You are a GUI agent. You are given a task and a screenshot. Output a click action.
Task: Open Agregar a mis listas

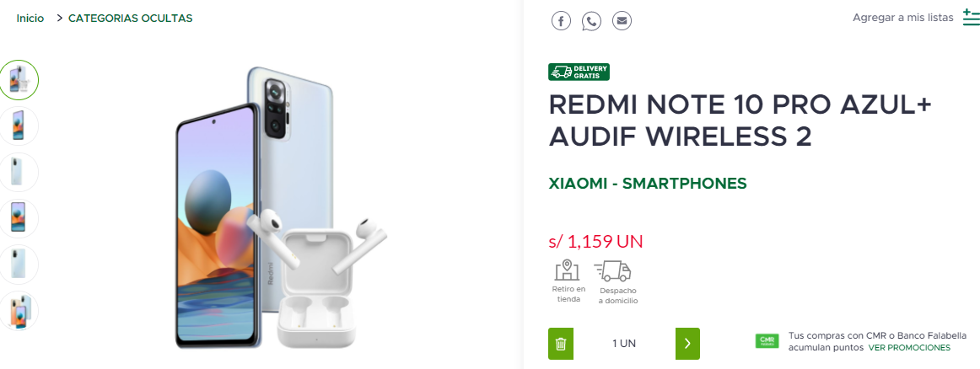coord(903,18)
